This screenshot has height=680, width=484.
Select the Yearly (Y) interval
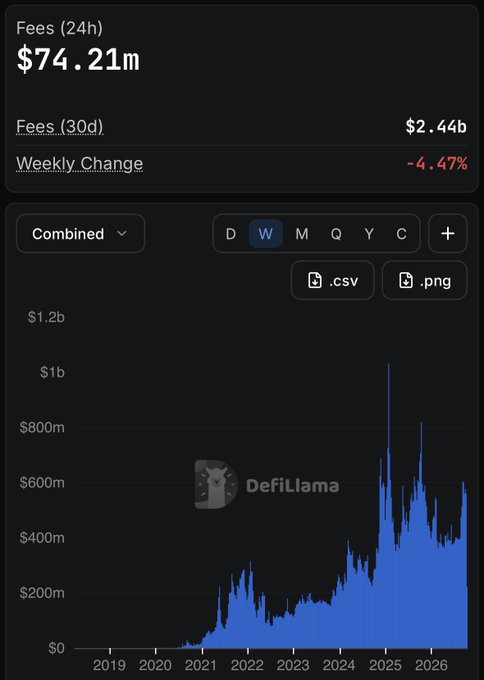click(x=369, y=234)
